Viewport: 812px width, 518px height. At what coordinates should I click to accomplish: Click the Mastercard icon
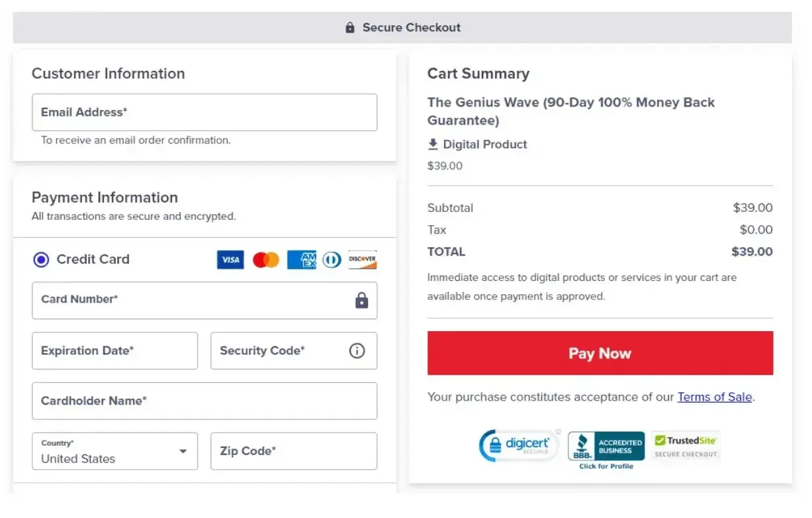(265, 260)
